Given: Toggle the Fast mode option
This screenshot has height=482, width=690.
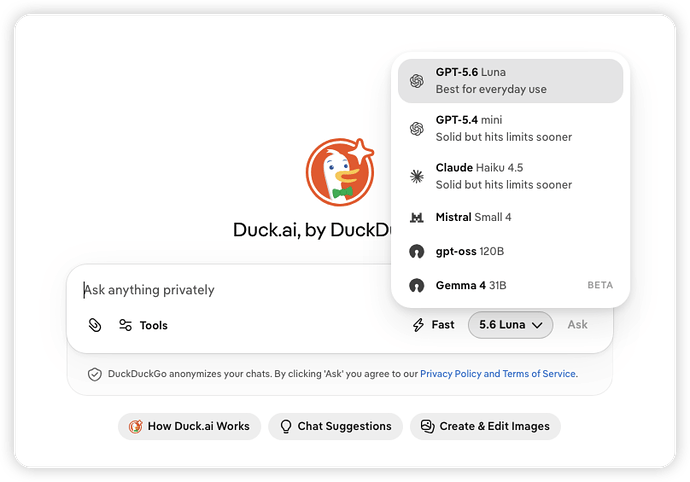Looking at the screenshot, I should point(433,325).
